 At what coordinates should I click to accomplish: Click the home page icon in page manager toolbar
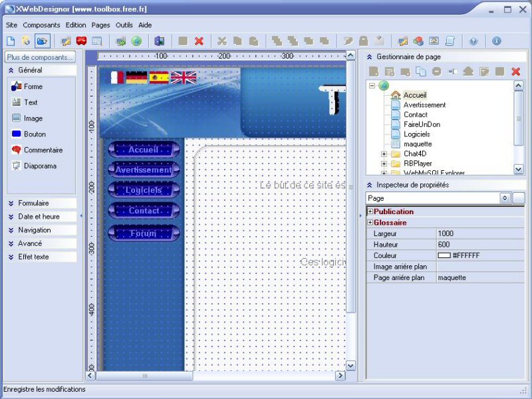point(468,71)
